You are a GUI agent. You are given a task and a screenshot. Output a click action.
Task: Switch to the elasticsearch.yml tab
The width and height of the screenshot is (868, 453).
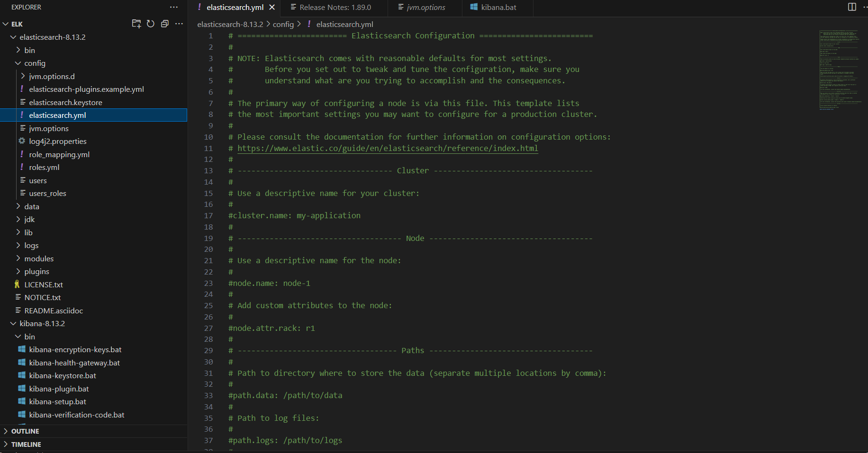235,7
